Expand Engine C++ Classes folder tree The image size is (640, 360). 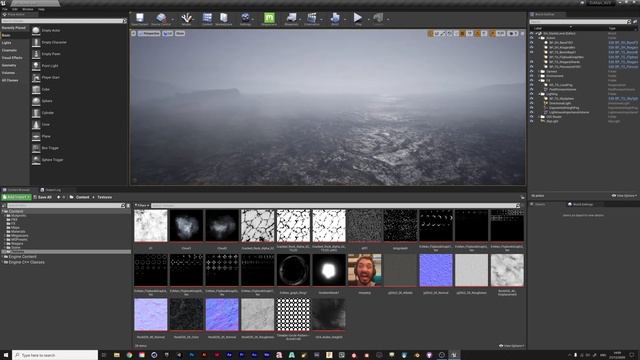click(x=2, y=262)
